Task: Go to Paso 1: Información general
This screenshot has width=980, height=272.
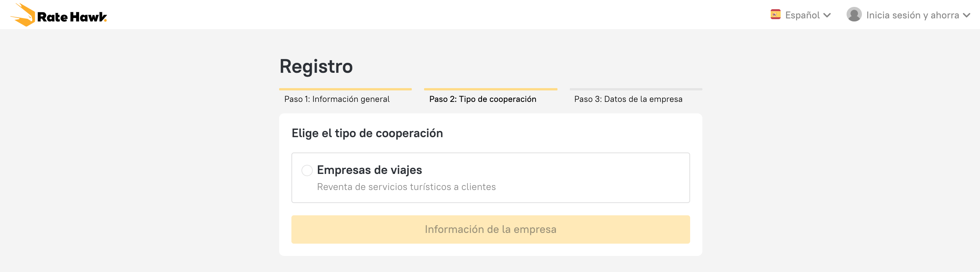Action: click(337, 99)
